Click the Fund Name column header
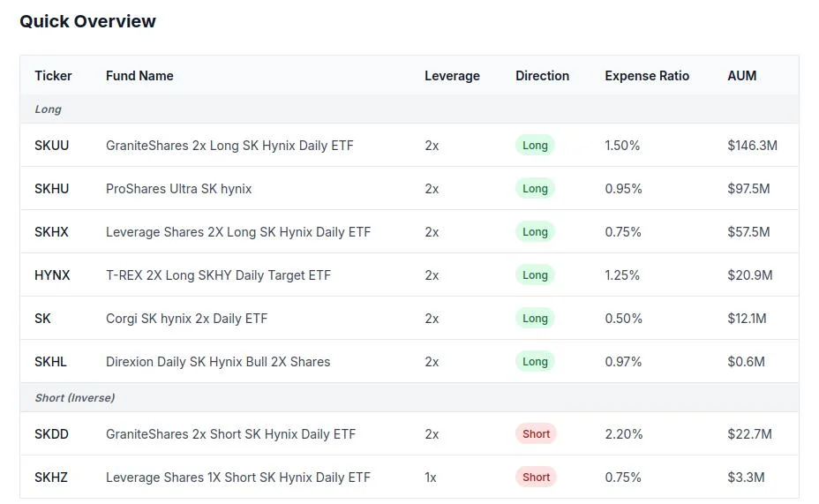The width and height of the screenshot is (819, 504). click(139, 76)
